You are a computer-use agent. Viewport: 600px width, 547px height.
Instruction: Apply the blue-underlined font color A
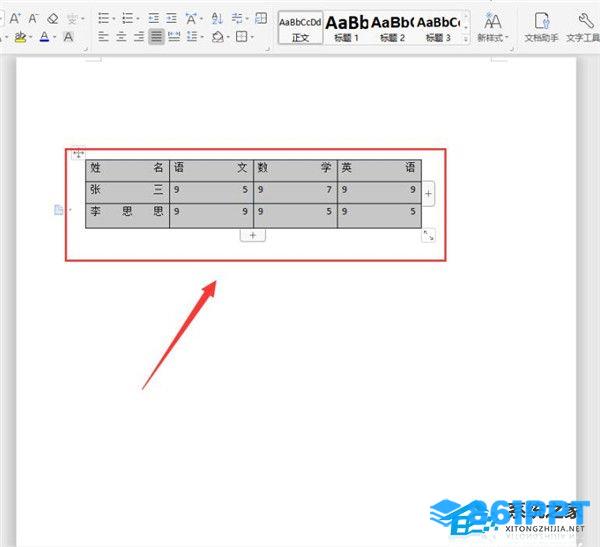[44, 37]
